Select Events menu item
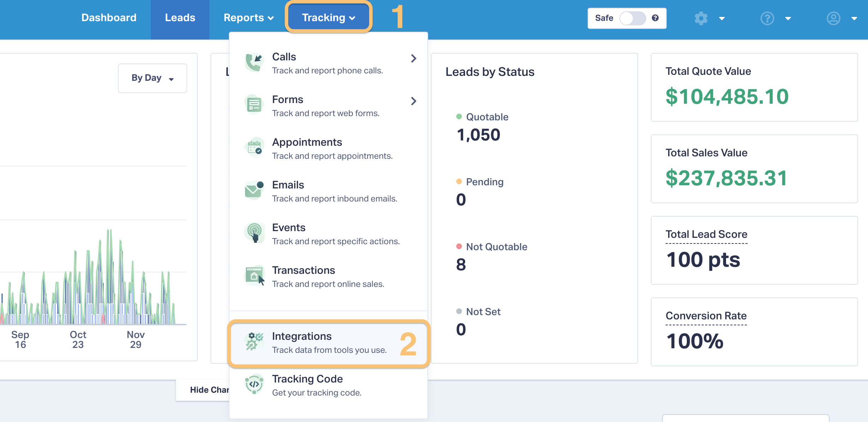Viewport: 868px width, 422px height. click(x=328, y=234)
